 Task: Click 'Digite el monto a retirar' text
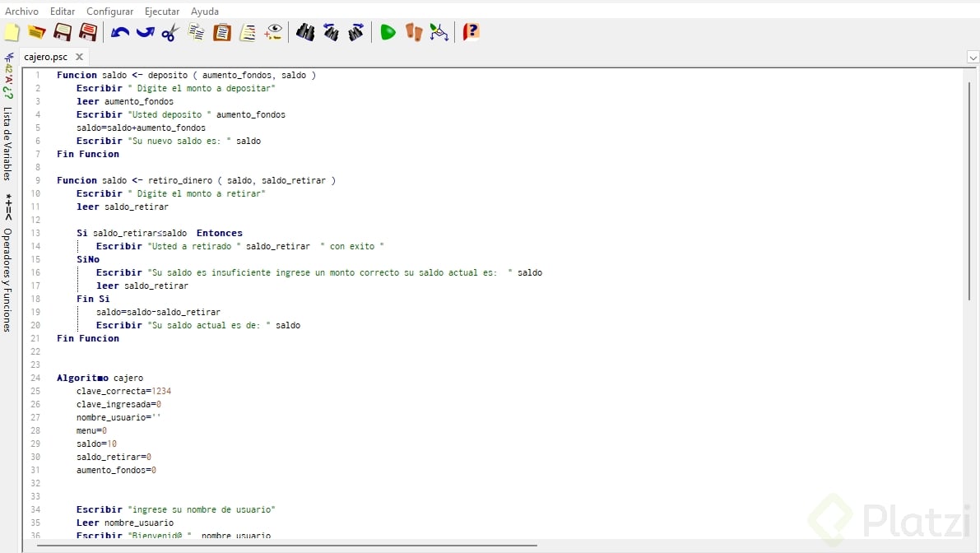[199, 193]
